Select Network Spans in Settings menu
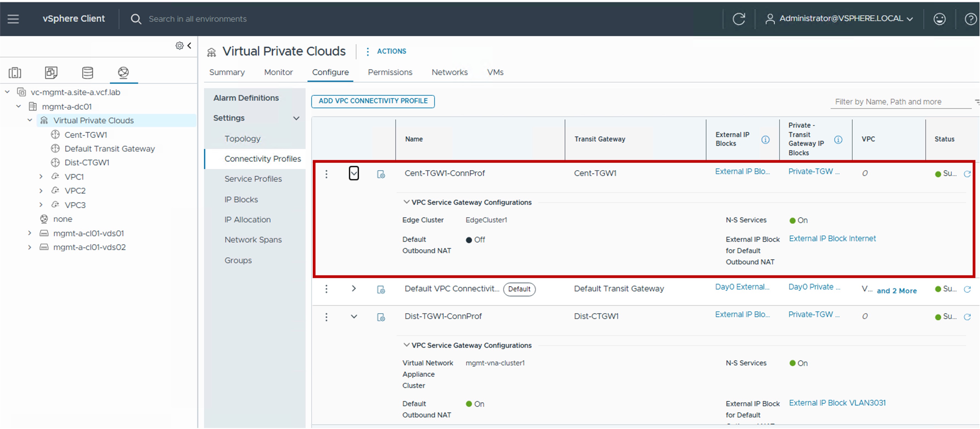 [x=253, y=240]
